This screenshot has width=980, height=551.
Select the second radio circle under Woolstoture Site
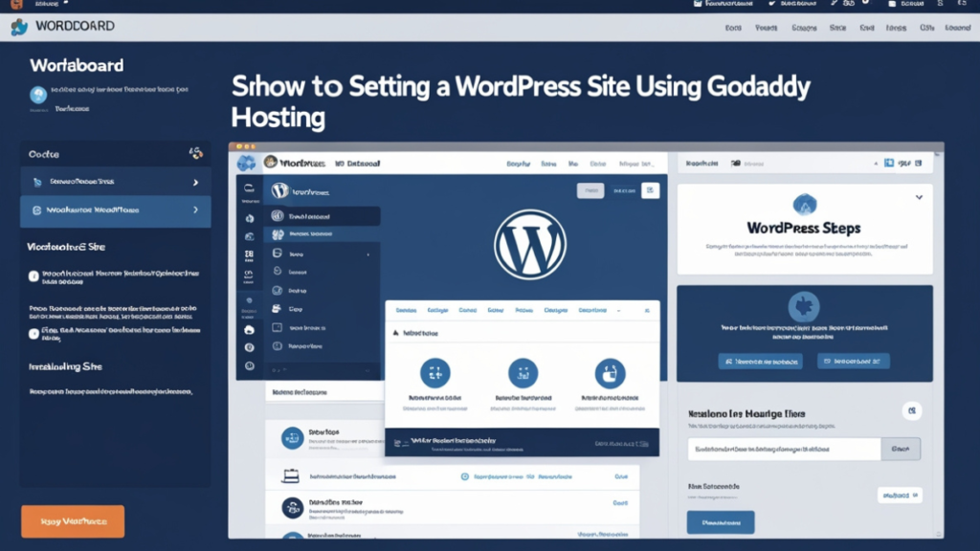coord(33,334)
